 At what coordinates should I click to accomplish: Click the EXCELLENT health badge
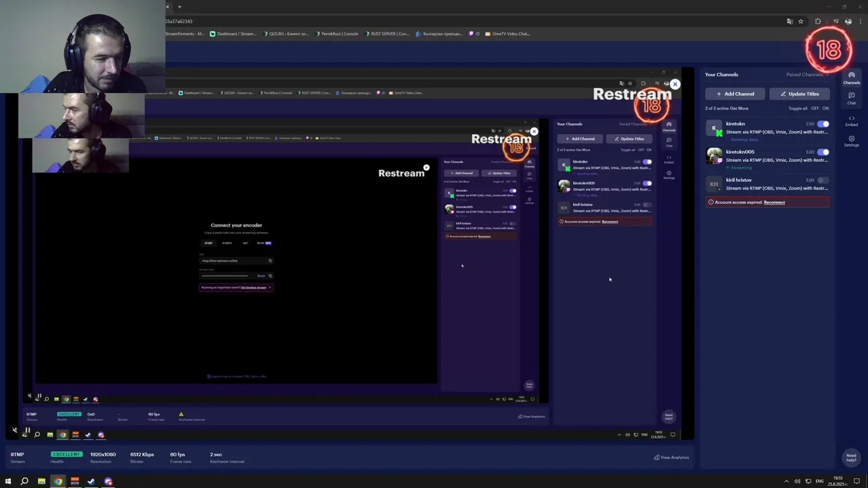66,454
